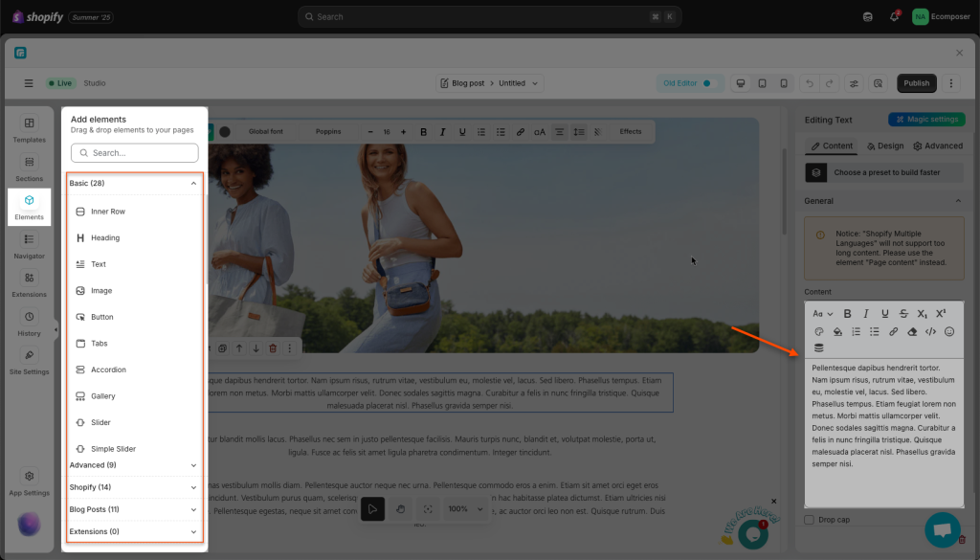Switch to tablet preview icon

[762, 83]
